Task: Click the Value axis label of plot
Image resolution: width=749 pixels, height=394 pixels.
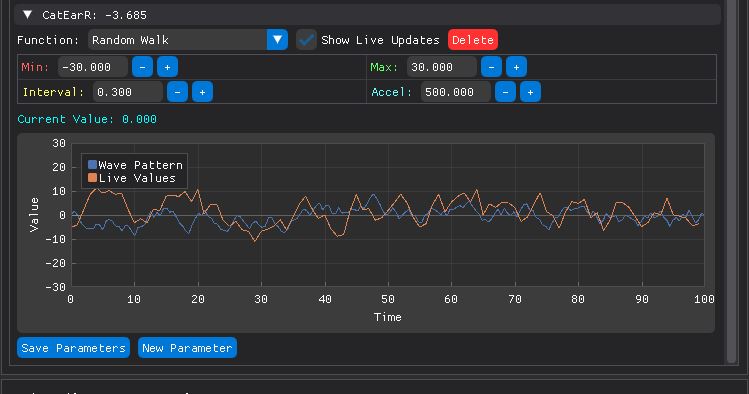Action: (34, 215)
